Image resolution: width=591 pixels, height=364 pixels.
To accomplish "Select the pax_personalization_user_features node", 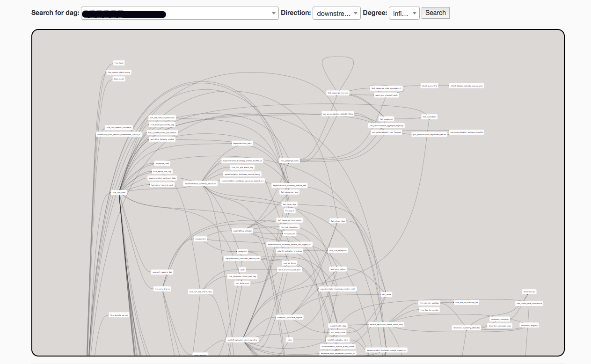I will [387, 132].
